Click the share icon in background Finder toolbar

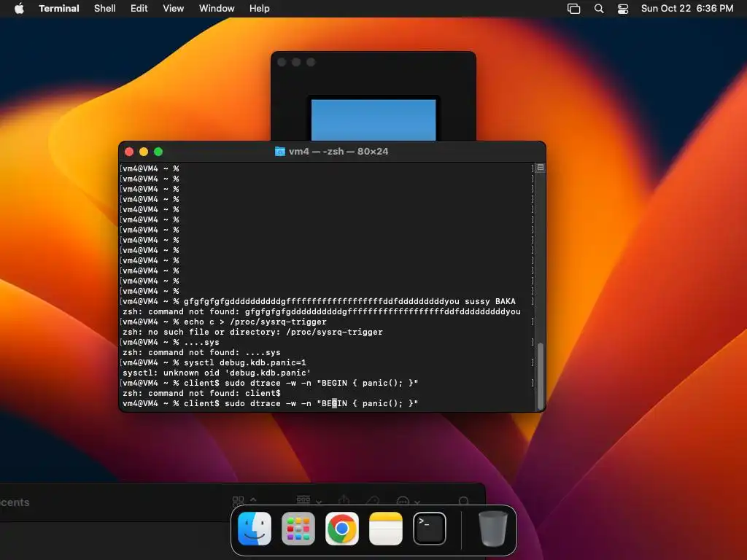344,500
